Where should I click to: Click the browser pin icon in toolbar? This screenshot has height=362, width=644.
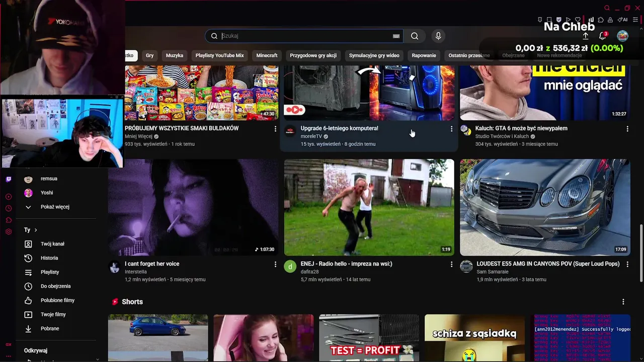540,20
